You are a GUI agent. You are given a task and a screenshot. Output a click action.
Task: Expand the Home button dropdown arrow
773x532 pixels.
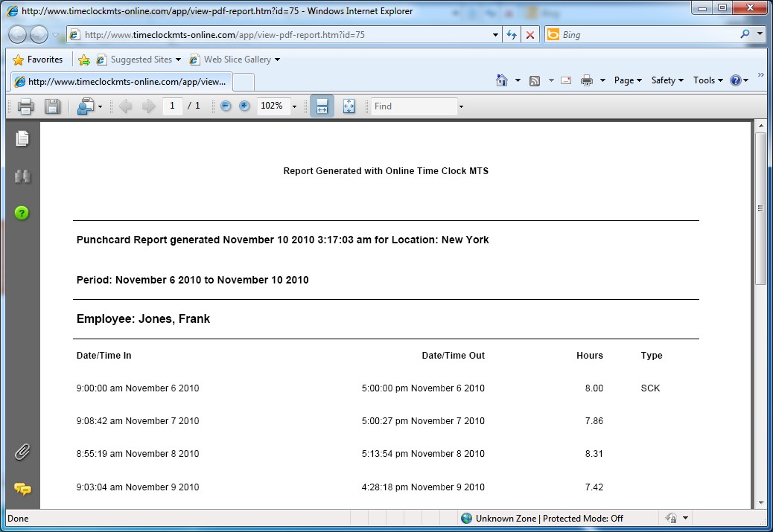pyautogui.click(x=518, y=80)
